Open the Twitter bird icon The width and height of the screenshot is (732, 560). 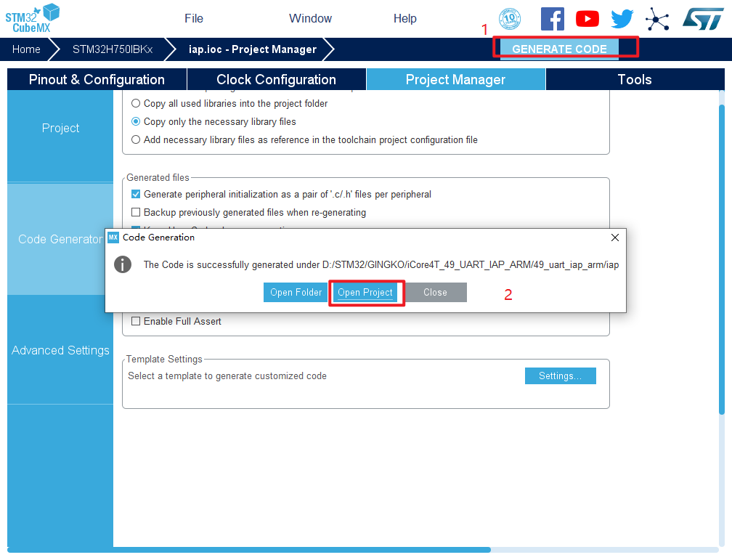[622, 19]
